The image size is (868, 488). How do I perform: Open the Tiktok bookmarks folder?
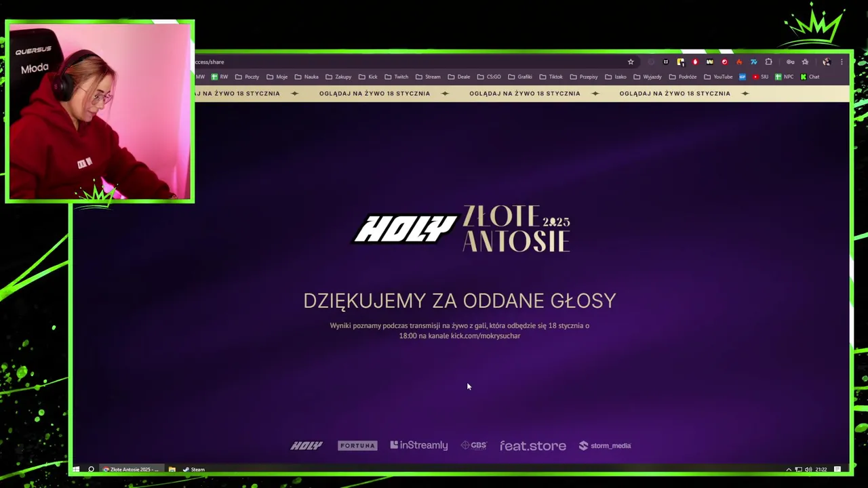(x=551, y=77)
